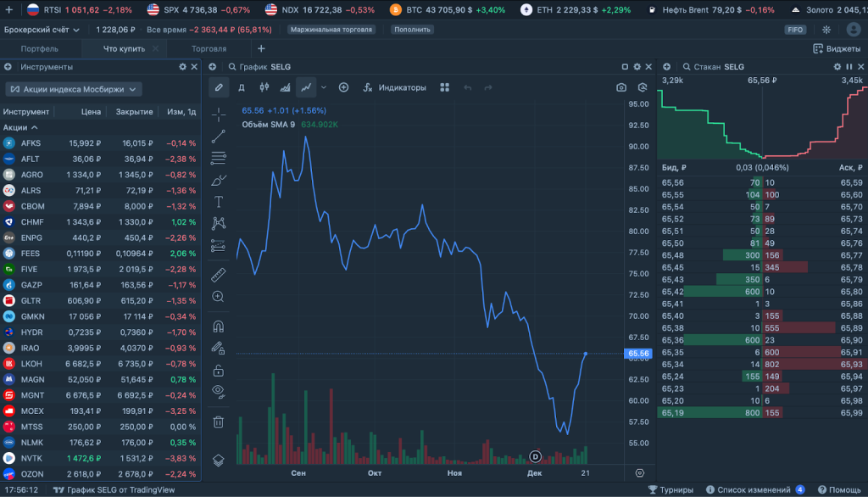This screenshot has height=497, width=868.
Task: Select the crosshair cursor tool
Action: [219, 114]
